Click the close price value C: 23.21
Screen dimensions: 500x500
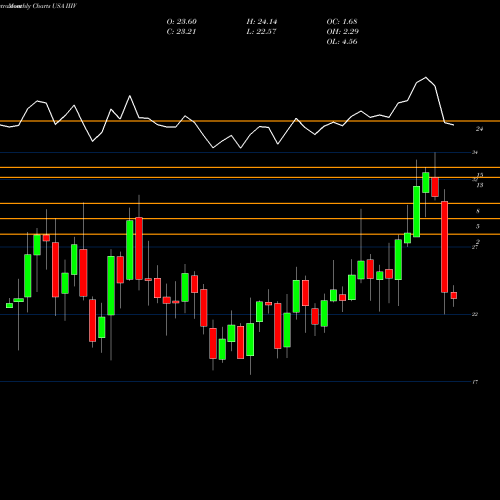click(181, 32)
